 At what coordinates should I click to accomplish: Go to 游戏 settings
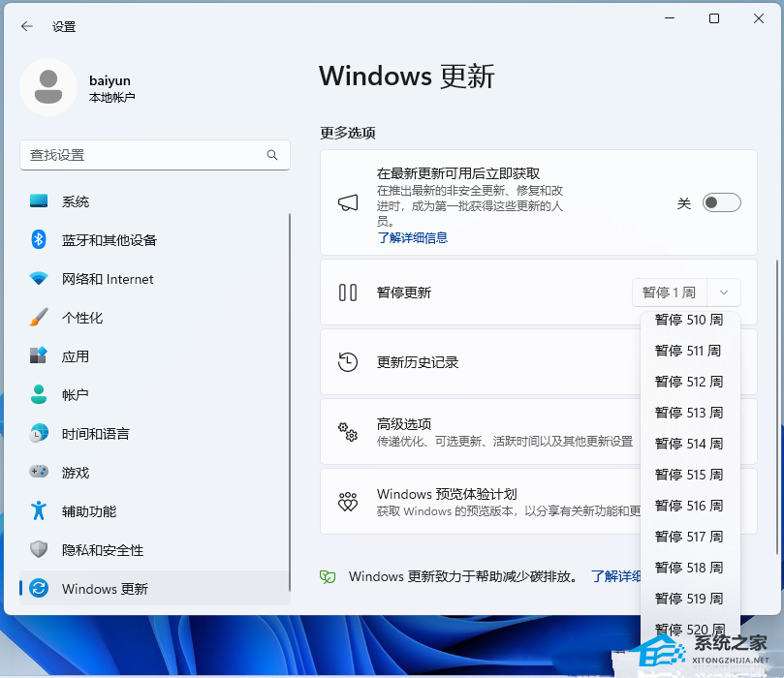pos(68,473)
